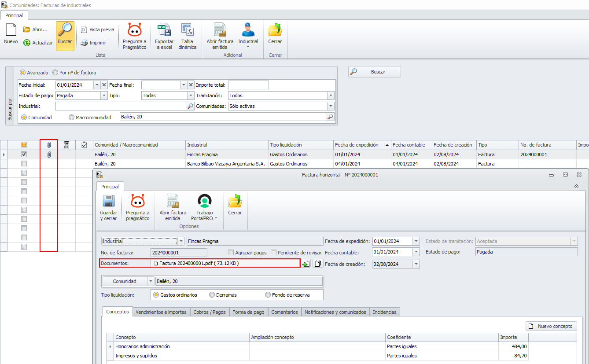Screen dimensions: 589x364
Task: Click Actualizar refresh icon
Action: pyautogui.click(x=27, y=43)
